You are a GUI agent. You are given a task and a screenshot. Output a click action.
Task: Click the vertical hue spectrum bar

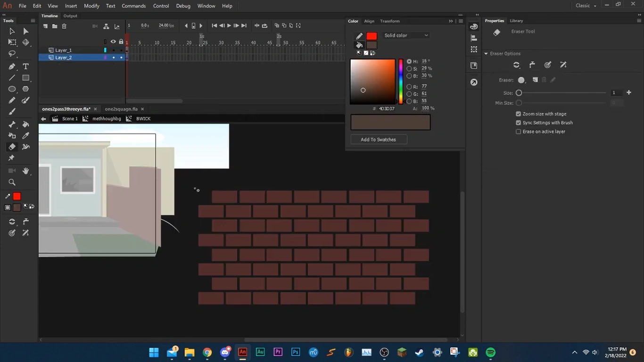coord(401,81)
